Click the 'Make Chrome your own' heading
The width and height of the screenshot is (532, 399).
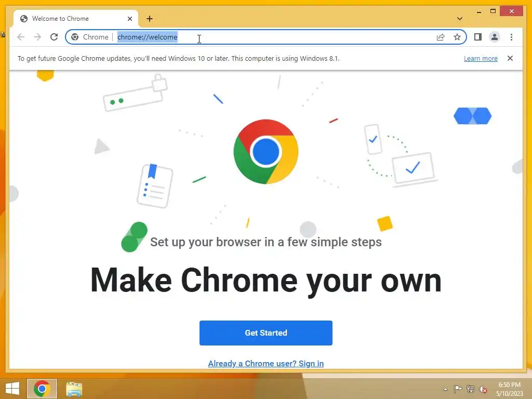265,280
